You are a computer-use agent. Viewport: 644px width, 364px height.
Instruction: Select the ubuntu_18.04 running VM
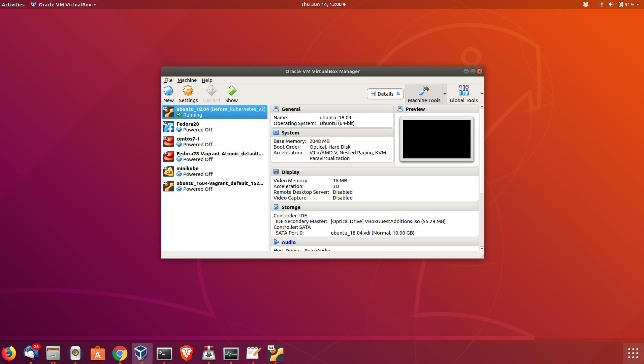[214, 112]
